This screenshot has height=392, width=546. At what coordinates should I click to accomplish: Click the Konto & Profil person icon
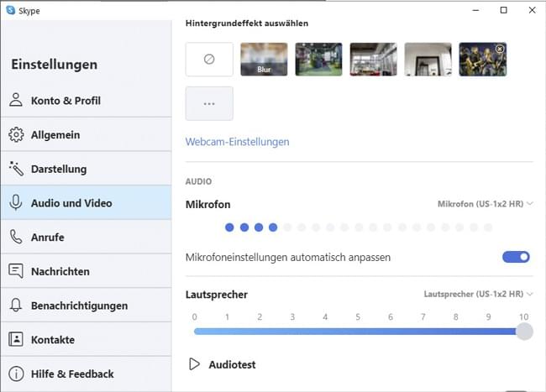coord(16,100)
